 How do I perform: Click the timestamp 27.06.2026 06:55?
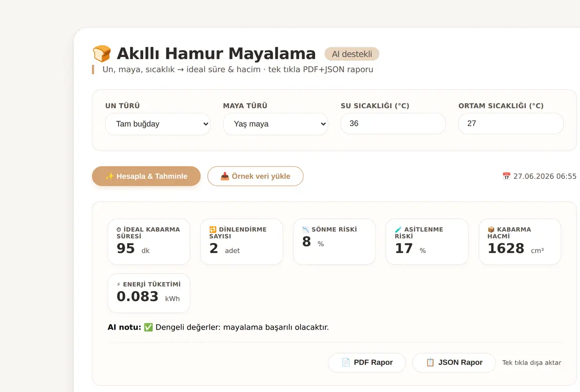click(x=545, y=176)
